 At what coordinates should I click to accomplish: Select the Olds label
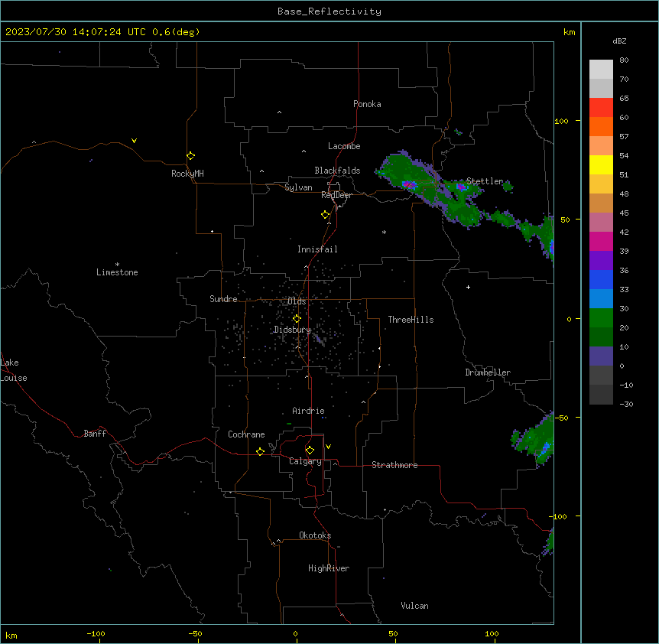point(297,301)
